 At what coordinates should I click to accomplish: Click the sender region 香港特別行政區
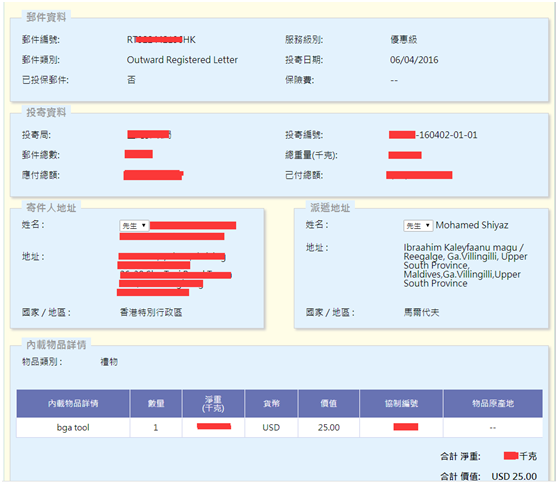point(151,312)
